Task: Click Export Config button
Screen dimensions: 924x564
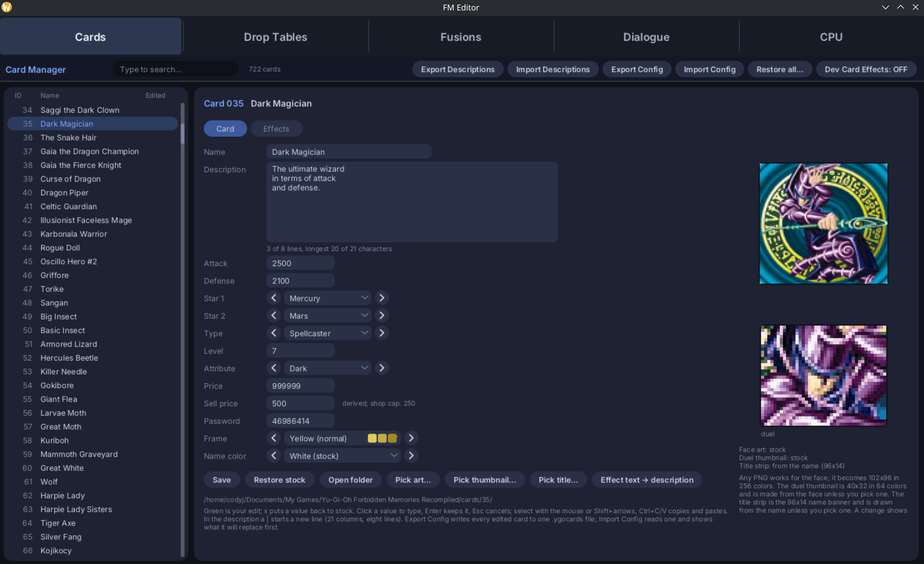Action: tap(637, 69)
